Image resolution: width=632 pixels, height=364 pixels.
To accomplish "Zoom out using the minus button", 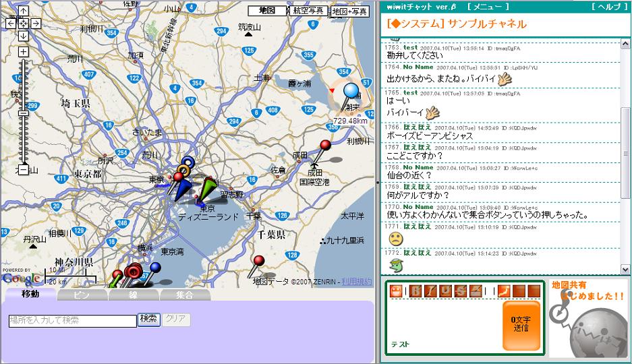I will click(x=24, y=171).
